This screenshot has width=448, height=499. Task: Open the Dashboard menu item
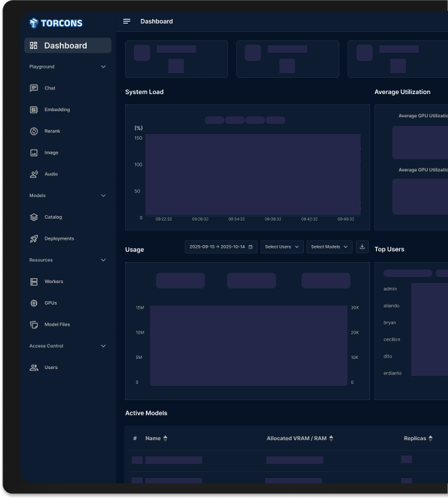[68, 45]
